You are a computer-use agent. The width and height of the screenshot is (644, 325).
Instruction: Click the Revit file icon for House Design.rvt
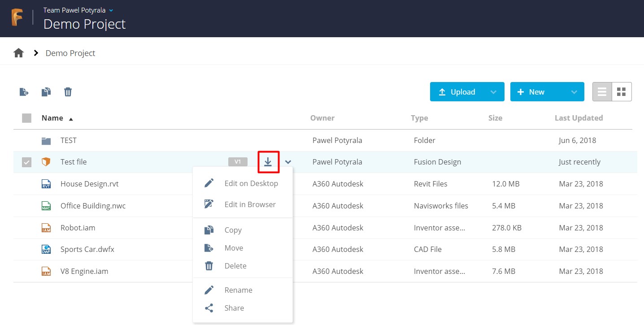[x=46, y=183]
